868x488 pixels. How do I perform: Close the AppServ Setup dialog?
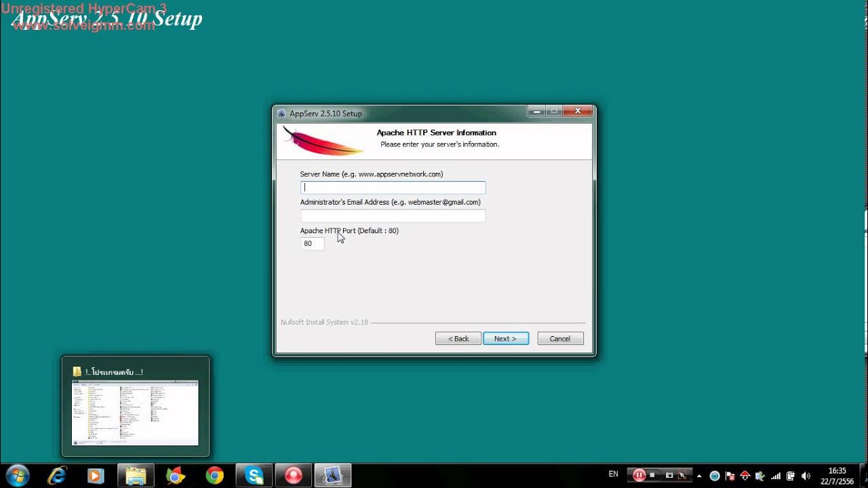coord(578,111)
